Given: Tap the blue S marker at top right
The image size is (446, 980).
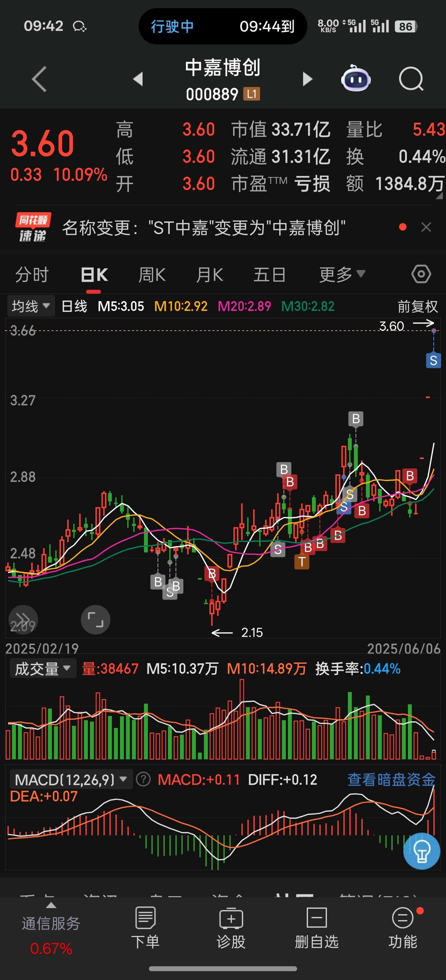Looking at the screenshot, I should 433,360.
